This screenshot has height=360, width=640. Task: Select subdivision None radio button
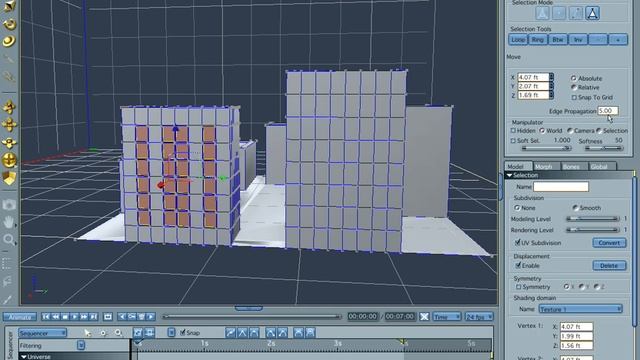point(517,208)
